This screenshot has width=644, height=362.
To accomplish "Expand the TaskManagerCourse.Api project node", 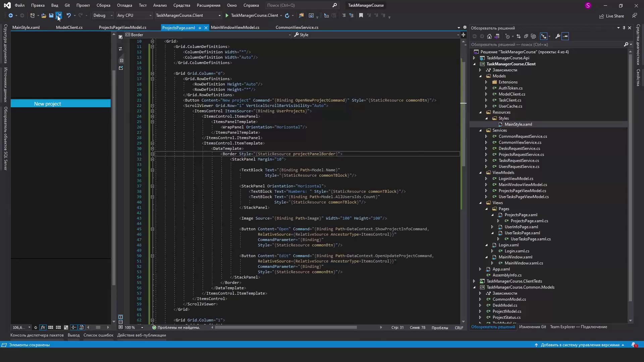I will (474, 58).
